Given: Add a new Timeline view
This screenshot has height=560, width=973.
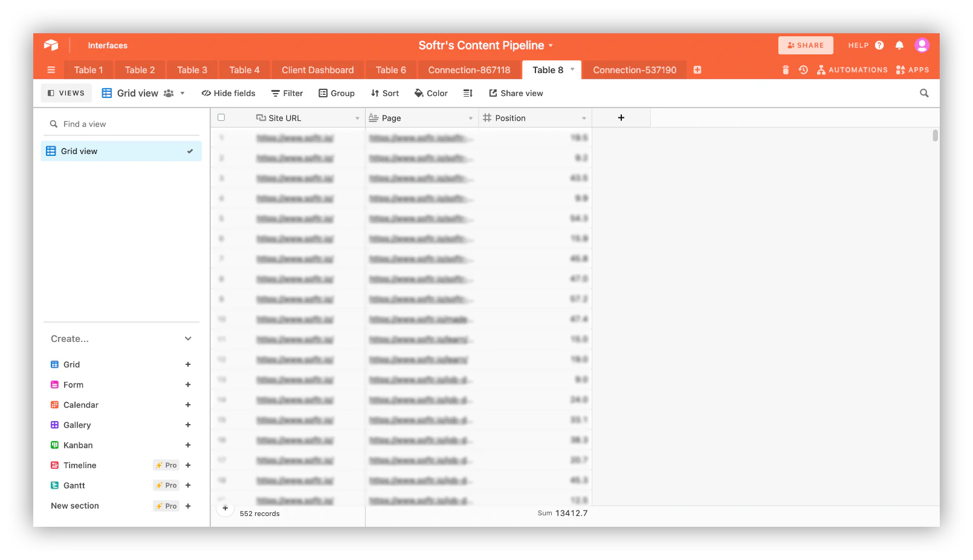Looking at the screenshot, I should [188, 465].
